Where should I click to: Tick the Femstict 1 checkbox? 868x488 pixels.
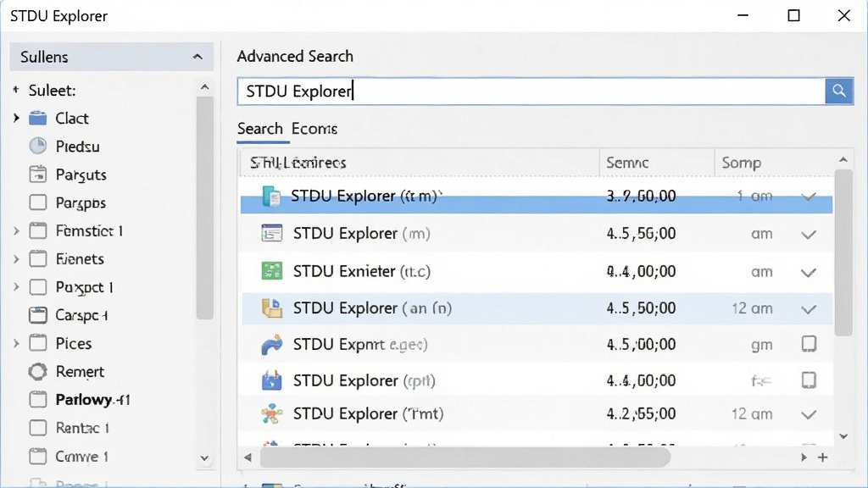[x=37, y=230]
